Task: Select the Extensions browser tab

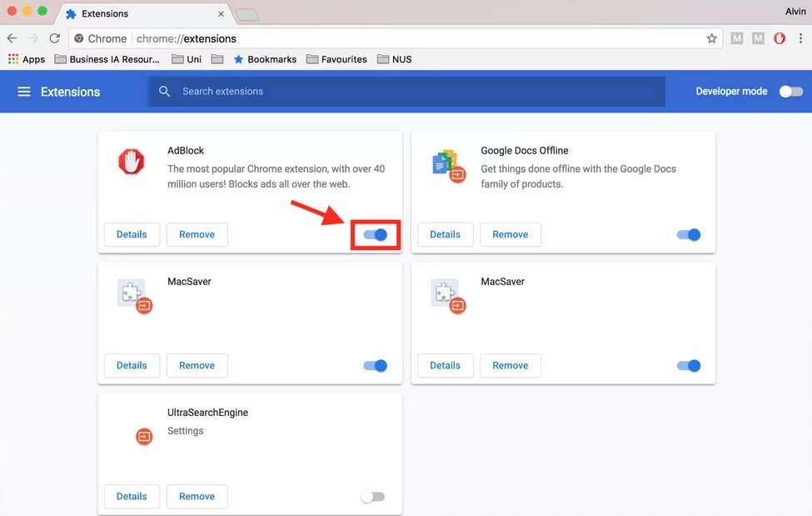Action: tap(145, 14)
